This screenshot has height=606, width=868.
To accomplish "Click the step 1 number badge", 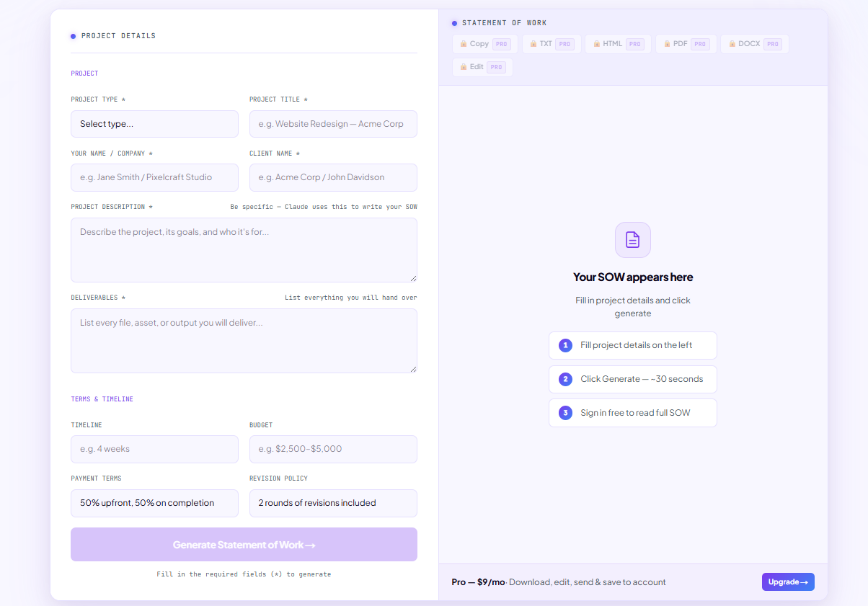I will [x=565, y=345].
